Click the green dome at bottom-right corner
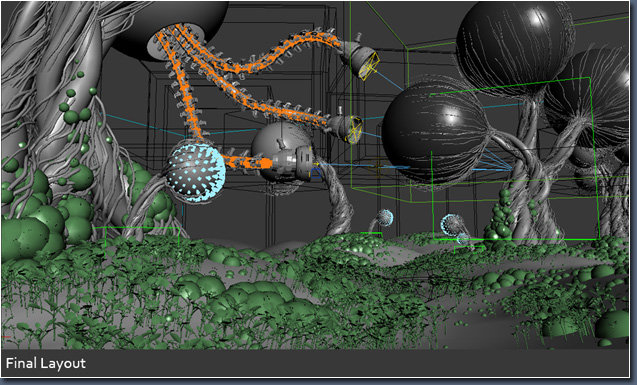 click(x=612, y=324)
